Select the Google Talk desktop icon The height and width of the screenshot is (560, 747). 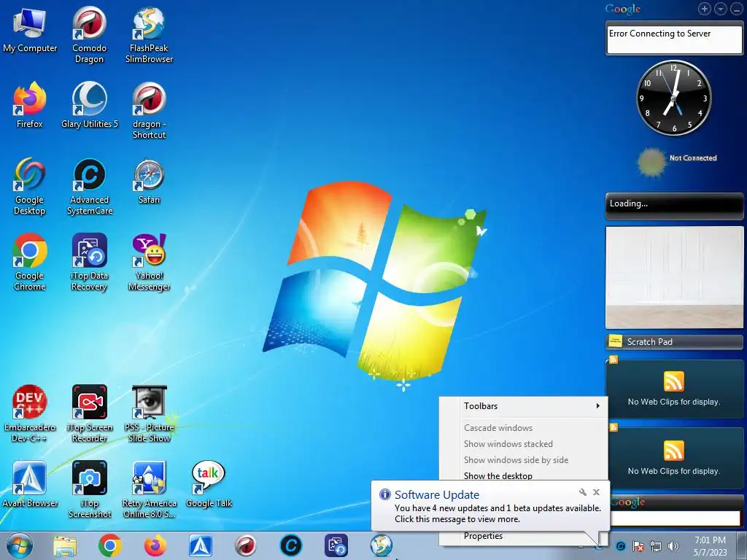click(208, 484)
